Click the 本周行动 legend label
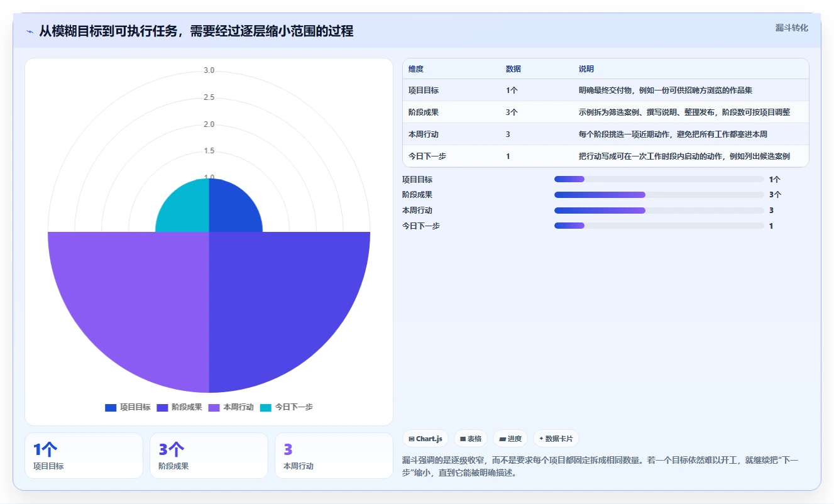This screenshot has width=834, height=504. pos(238,407)
